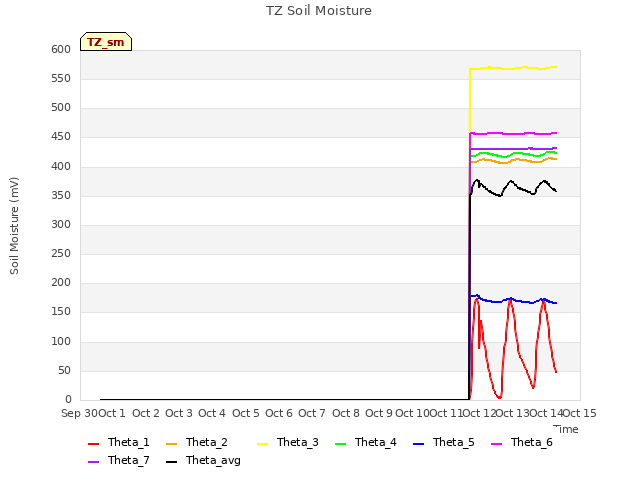Click the 250 y-axis tick label
The image size is (640, 480).
click(61, 253)
